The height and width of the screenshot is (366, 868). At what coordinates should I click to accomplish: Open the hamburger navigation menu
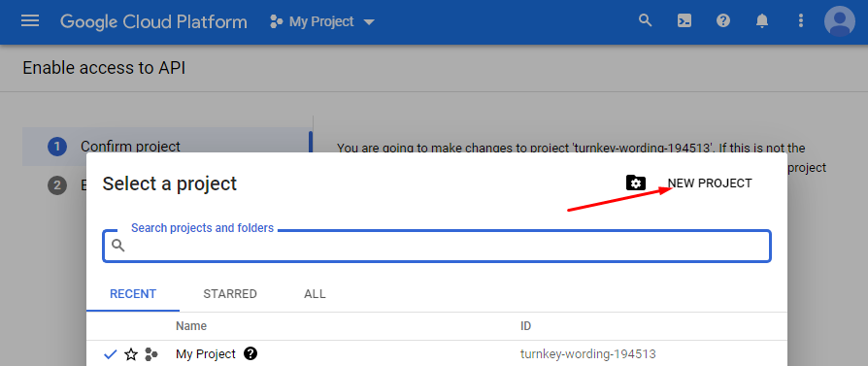[x=30, y=21]
